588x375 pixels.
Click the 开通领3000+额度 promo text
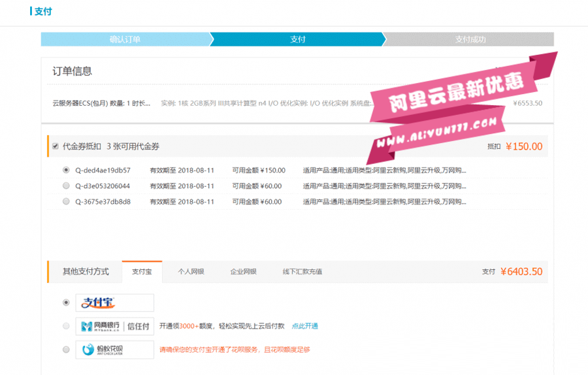point(221,326)
